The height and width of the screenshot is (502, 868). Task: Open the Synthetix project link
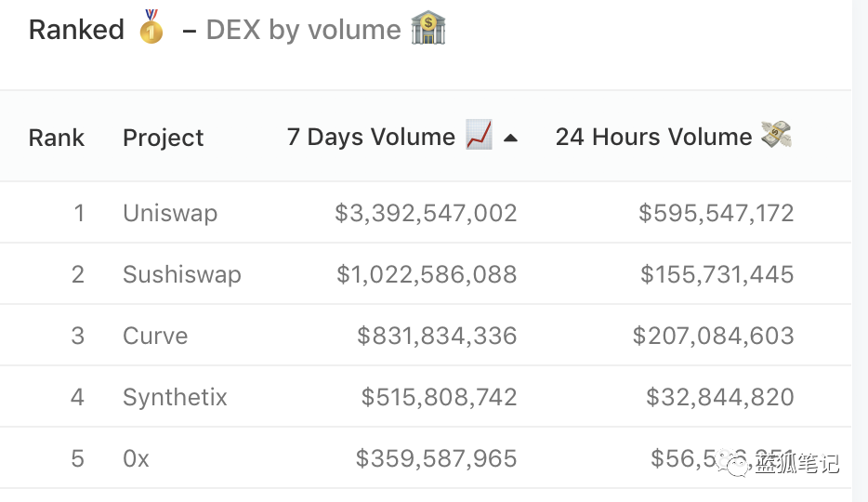point(175,397)
